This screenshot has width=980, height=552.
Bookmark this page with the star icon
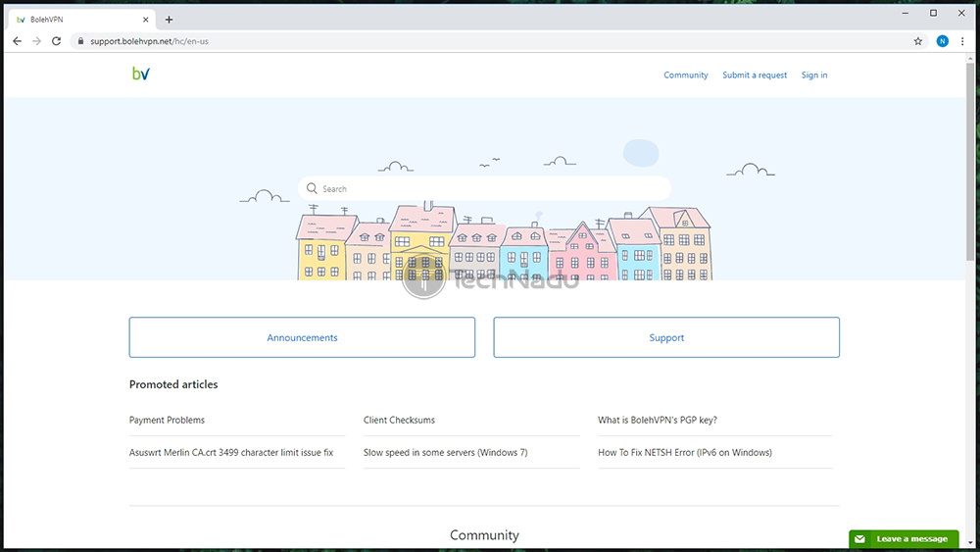(917, 41)
